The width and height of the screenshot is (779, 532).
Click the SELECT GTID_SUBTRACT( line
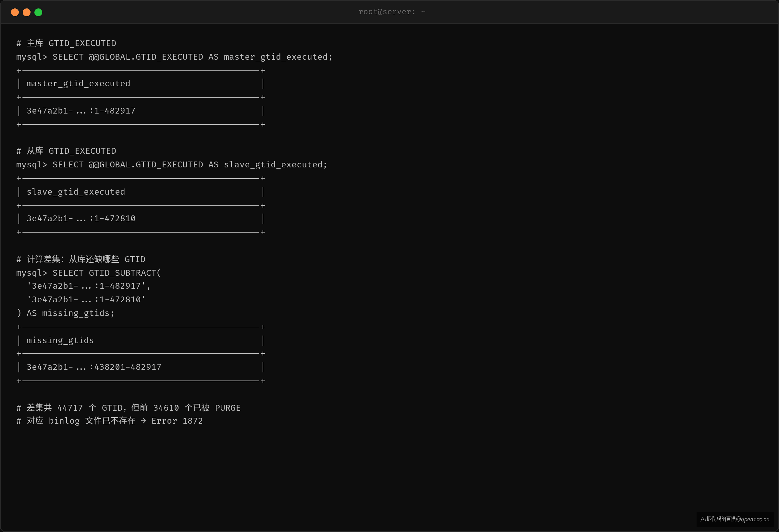tap(89, 273)
